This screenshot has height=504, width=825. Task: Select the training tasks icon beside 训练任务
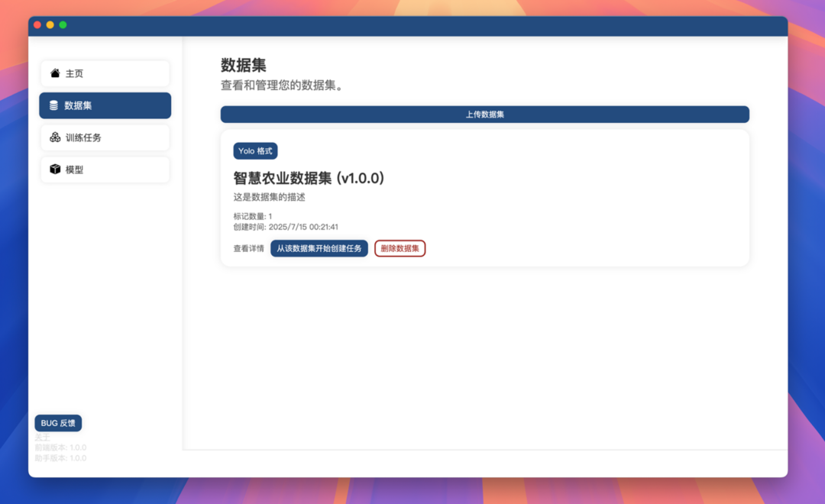tap(54, 137)
